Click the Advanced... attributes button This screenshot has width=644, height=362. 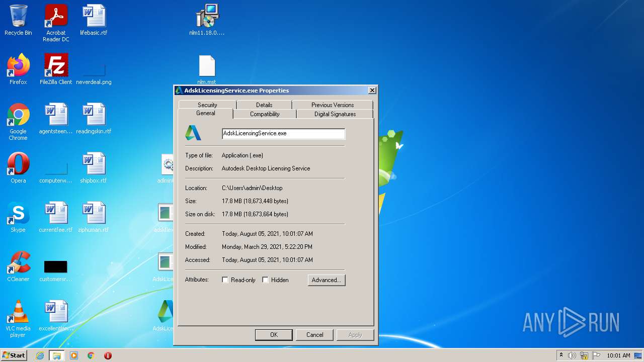327,280
